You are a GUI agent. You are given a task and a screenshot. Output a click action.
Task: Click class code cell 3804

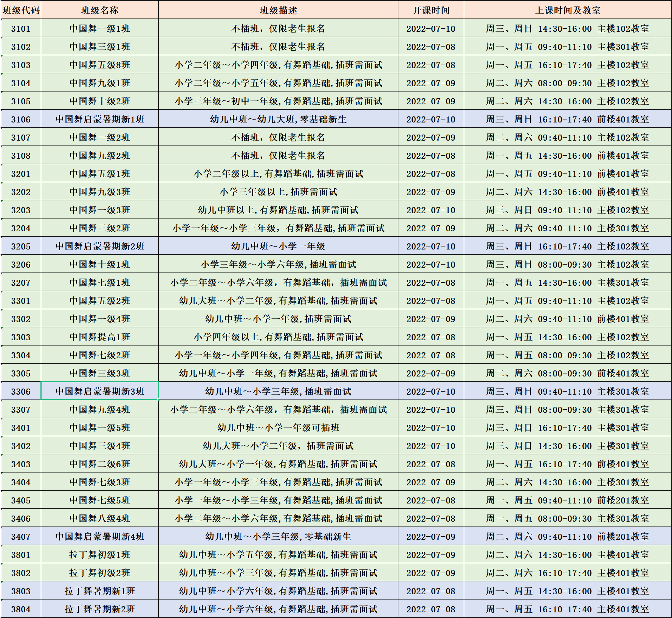(x=21, y=609)
